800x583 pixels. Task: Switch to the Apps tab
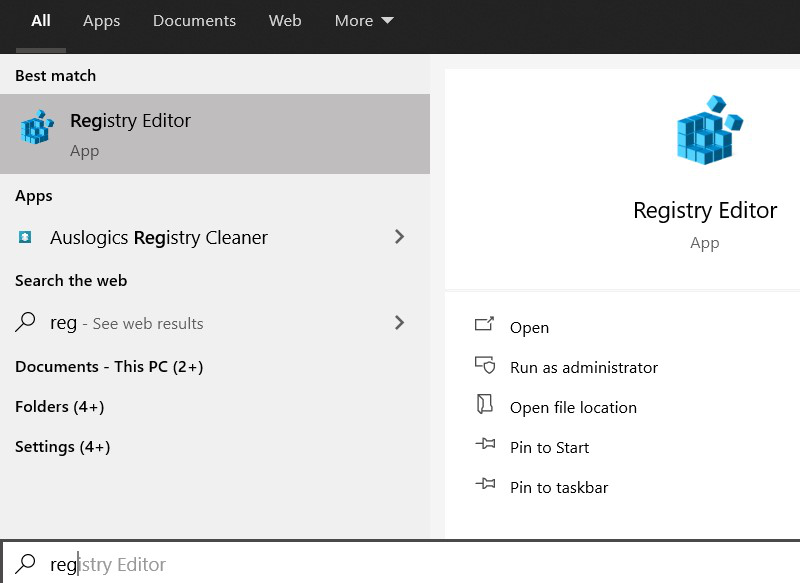coord(101,21)
